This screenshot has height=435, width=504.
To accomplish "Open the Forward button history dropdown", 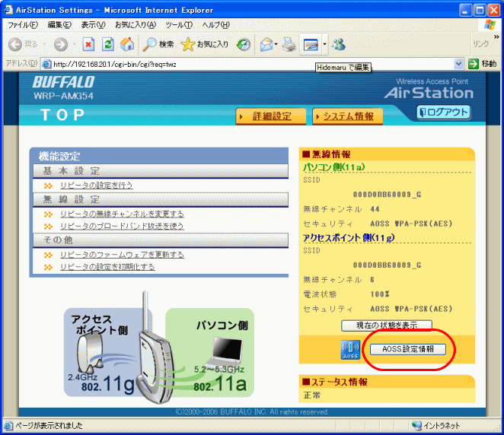I will click(75, 44).
